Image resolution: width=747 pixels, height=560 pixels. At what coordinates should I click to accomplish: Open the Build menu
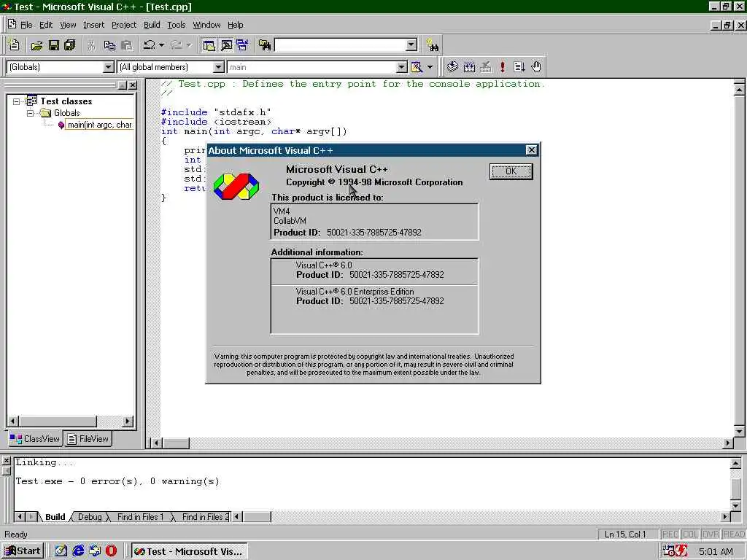click(152, 25)
